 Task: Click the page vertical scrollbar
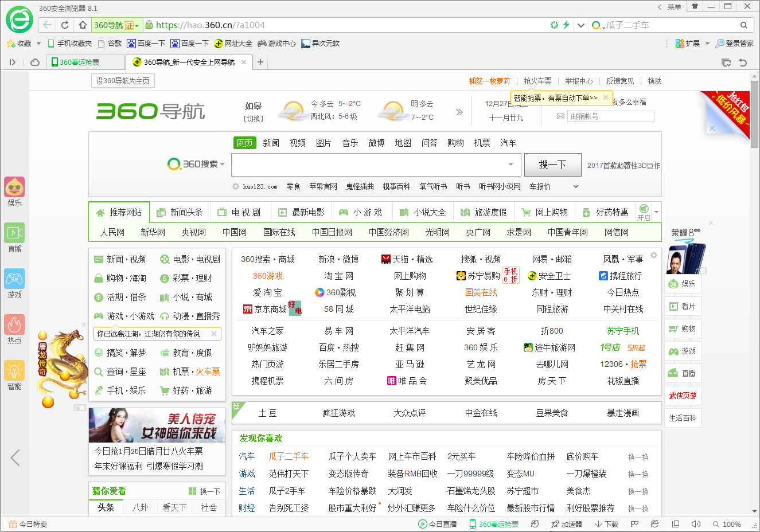click(754, 115)
